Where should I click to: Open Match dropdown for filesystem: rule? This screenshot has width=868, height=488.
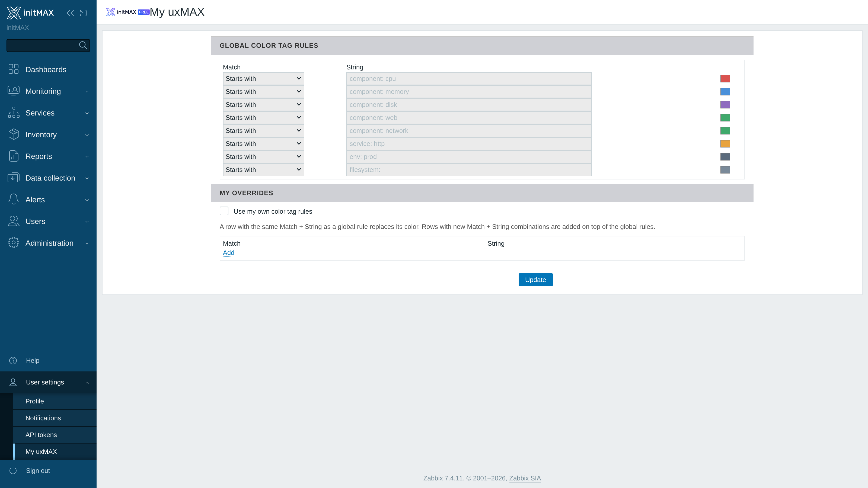coord(263,170)
